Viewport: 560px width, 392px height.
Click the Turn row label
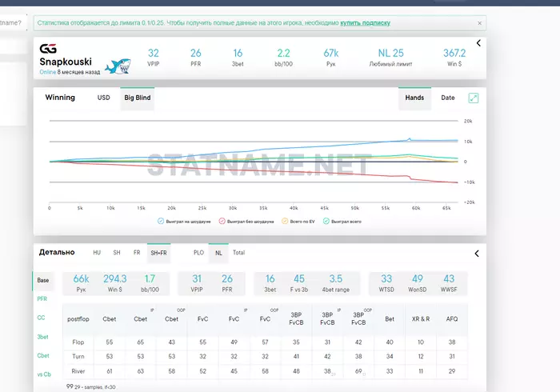[x=78, y=357]
